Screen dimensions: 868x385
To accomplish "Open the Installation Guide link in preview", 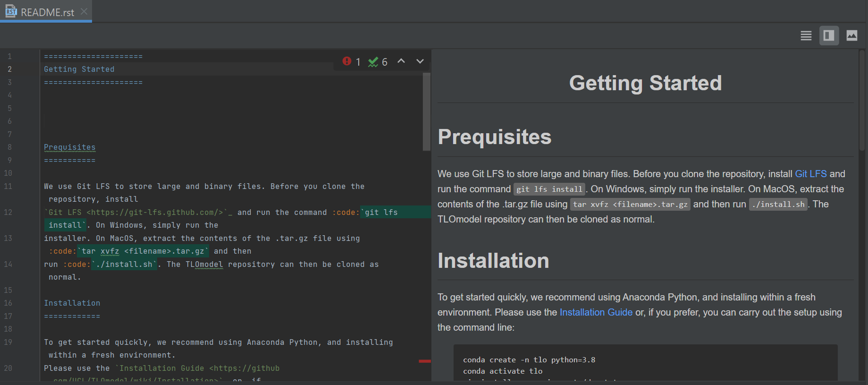I will point(596,312).
